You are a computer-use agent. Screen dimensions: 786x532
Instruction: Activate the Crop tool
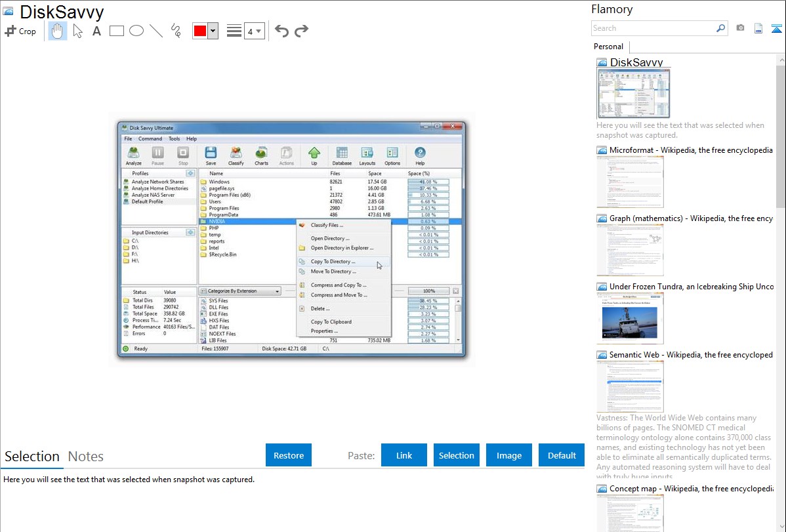(x=20, y=31)
